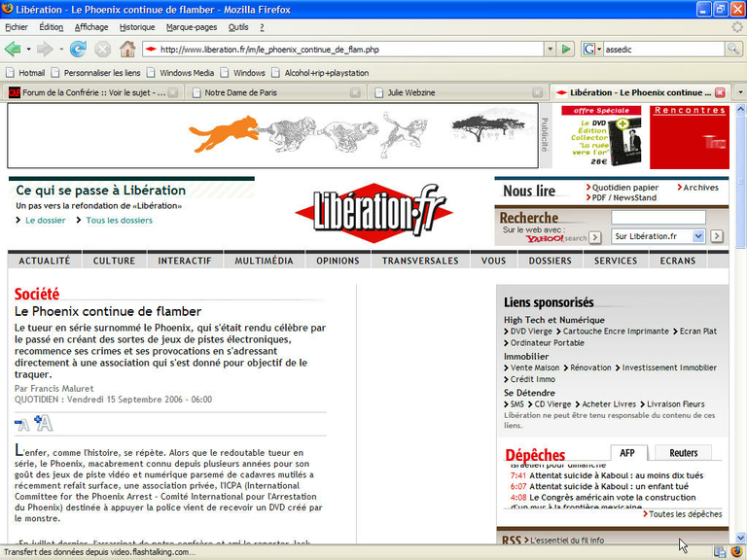Open the MULTIMÉDIA navigation section
747x560 pixels.
coord(264,261)
